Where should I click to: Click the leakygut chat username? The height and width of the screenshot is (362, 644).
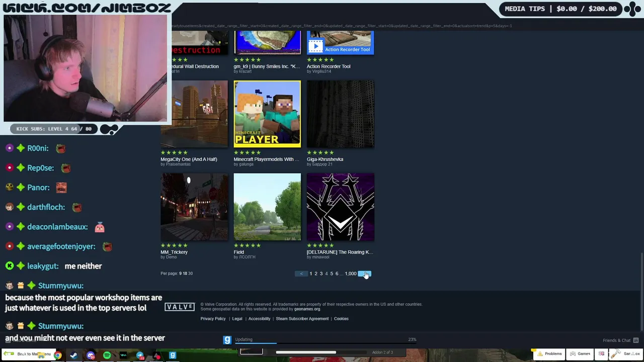(x=43, y=266)
